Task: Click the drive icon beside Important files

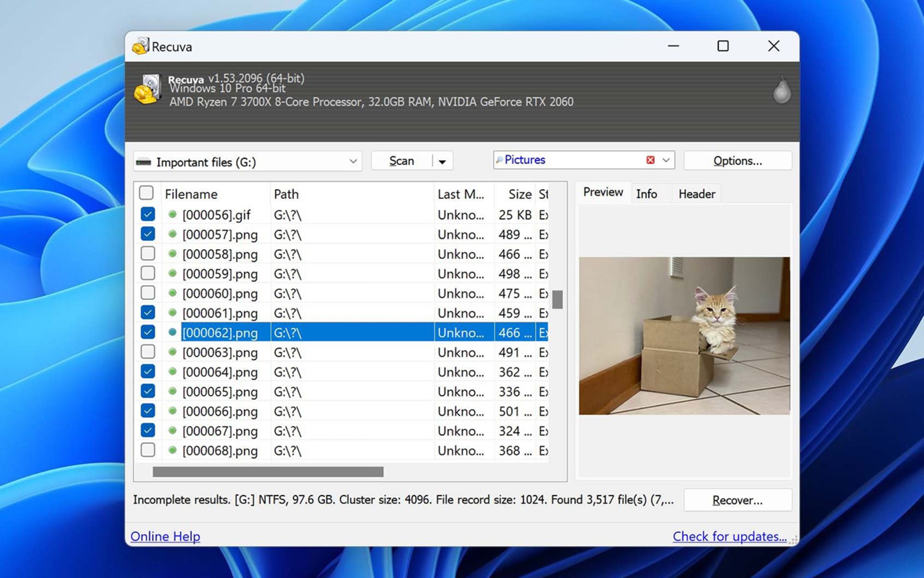Action: coord(143,162)
